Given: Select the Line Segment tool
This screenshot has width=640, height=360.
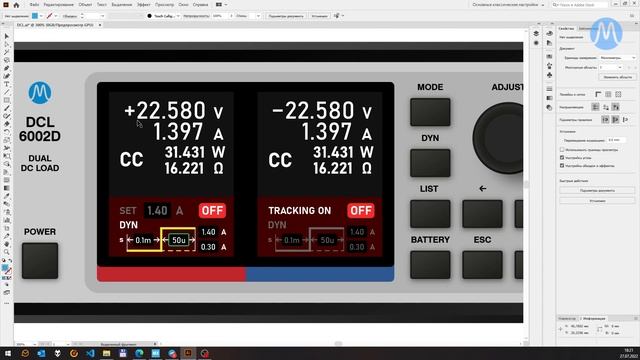Looking at the screenshot, I should 7,92.
